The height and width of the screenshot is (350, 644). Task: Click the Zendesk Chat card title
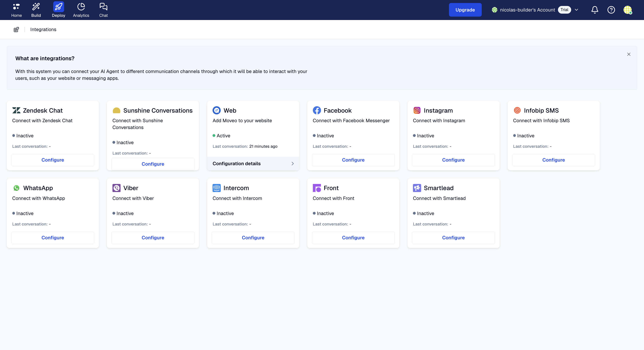coord(43,110)
